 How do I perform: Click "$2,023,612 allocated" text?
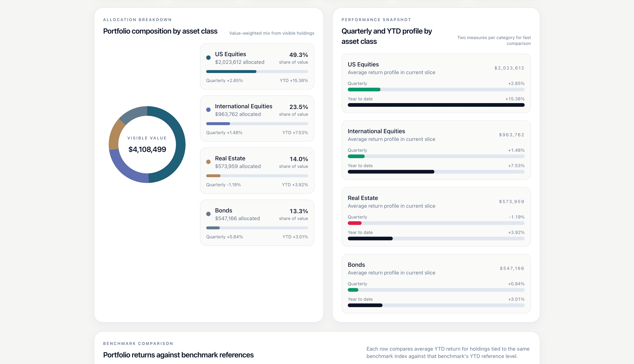[x=239, y=62]
